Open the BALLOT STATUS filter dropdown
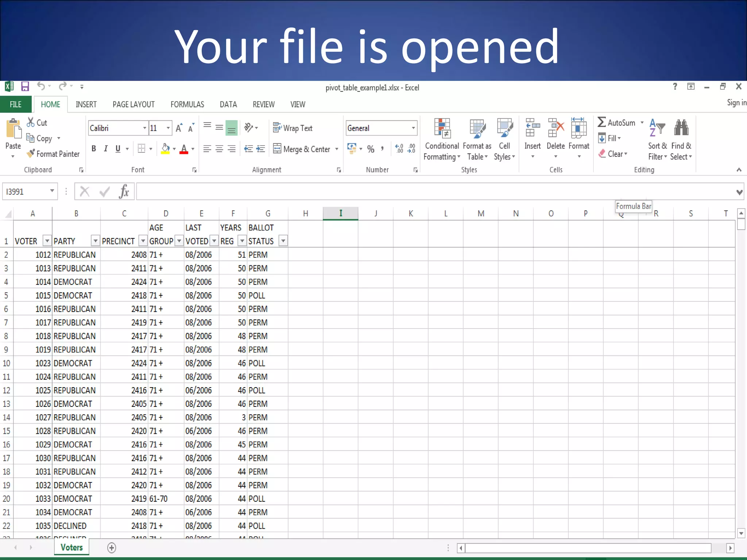Viewport: 747px width, 560px height. [283, 241]
